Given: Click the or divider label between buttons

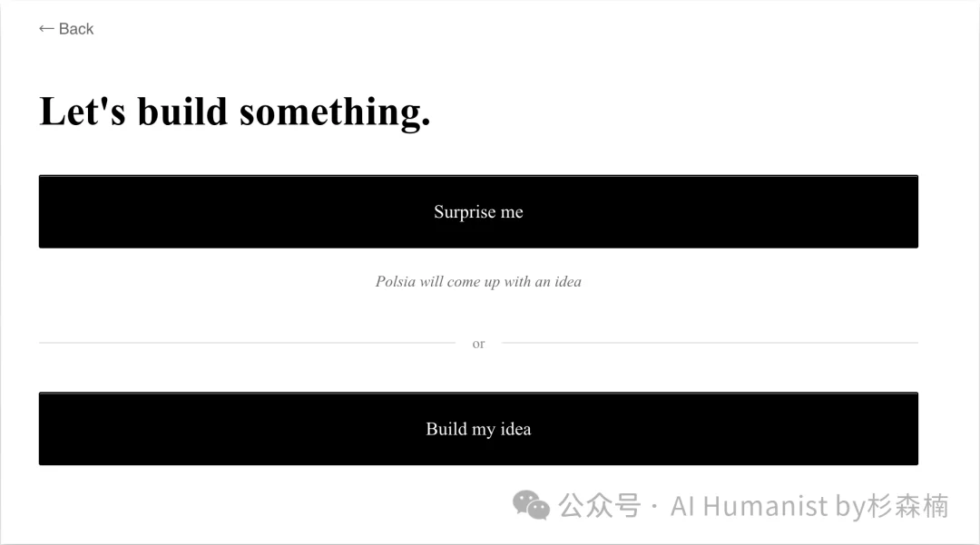Looking at the screenshot, I should (x=478, y=343).
